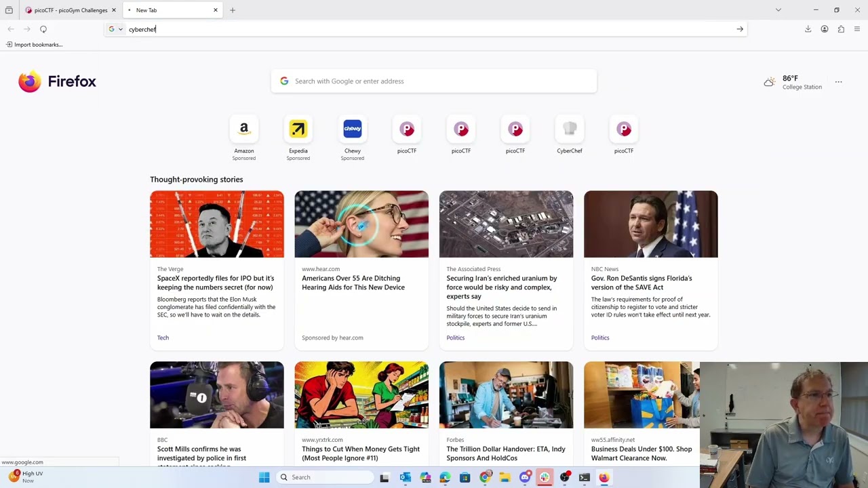The height and width of the screenshot is (488, 868).
Task: Launch Microsoft Edge from the taskbar
Action: click(x=445, y=477)
